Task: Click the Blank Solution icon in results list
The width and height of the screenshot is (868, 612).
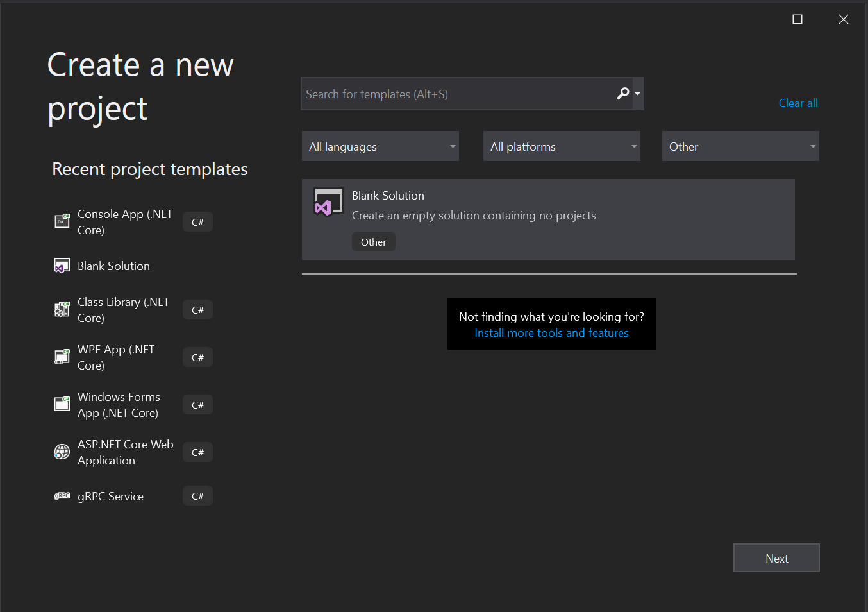Action: 328,203
